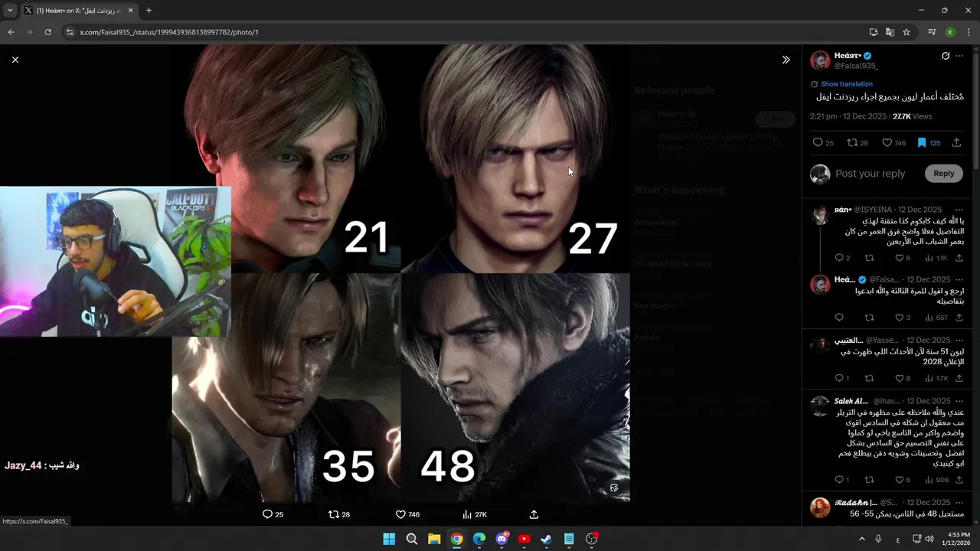This screenshot has height=551, width=980.
Task: Open File Explorer from taskbar
Action: click(x=434, y=539)
